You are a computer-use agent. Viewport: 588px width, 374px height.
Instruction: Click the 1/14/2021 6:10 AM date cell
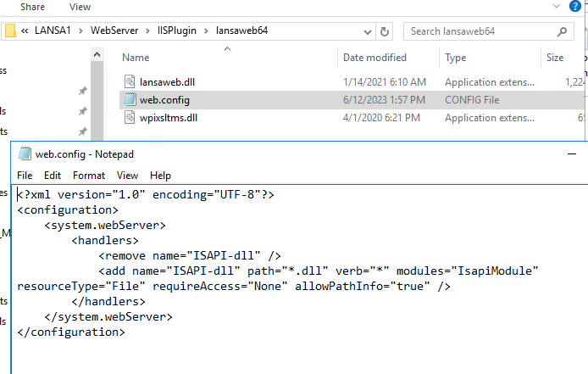(x=385, y=82)
